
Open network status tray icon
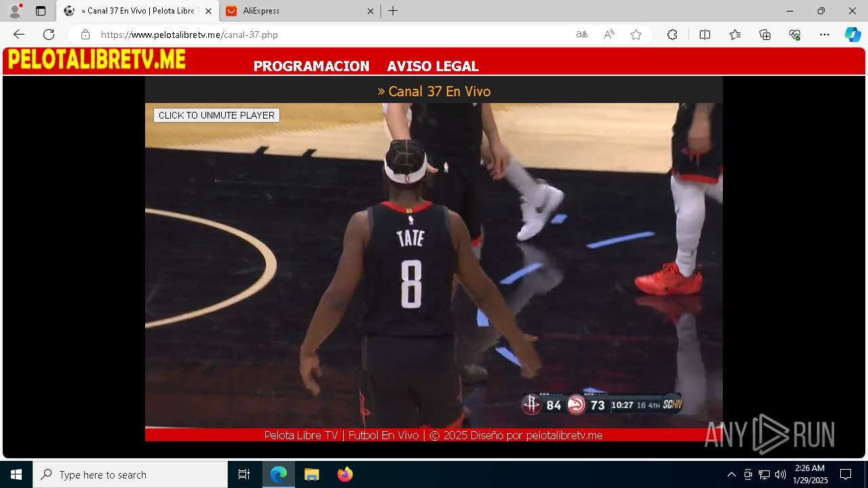coord(764,474)
